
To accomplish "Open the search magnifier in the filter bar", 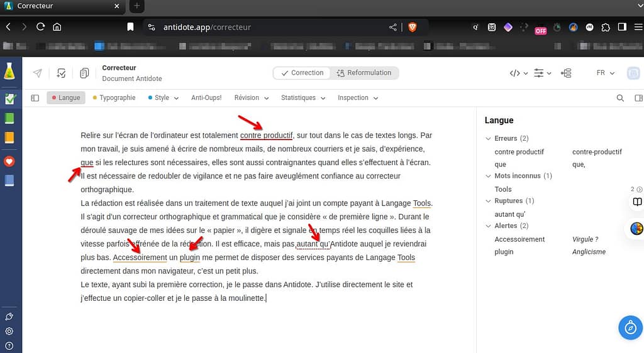I will (x=620, y=98).
